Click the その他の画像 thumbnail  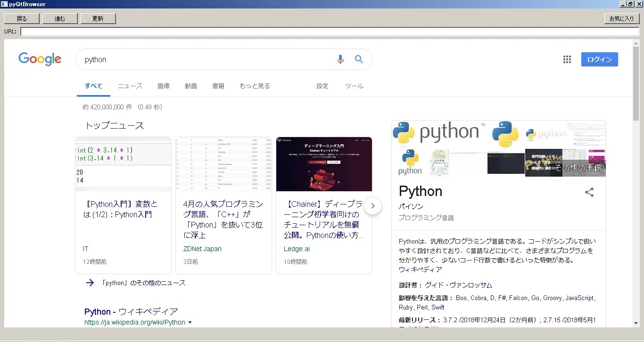[x=578, y=168]
